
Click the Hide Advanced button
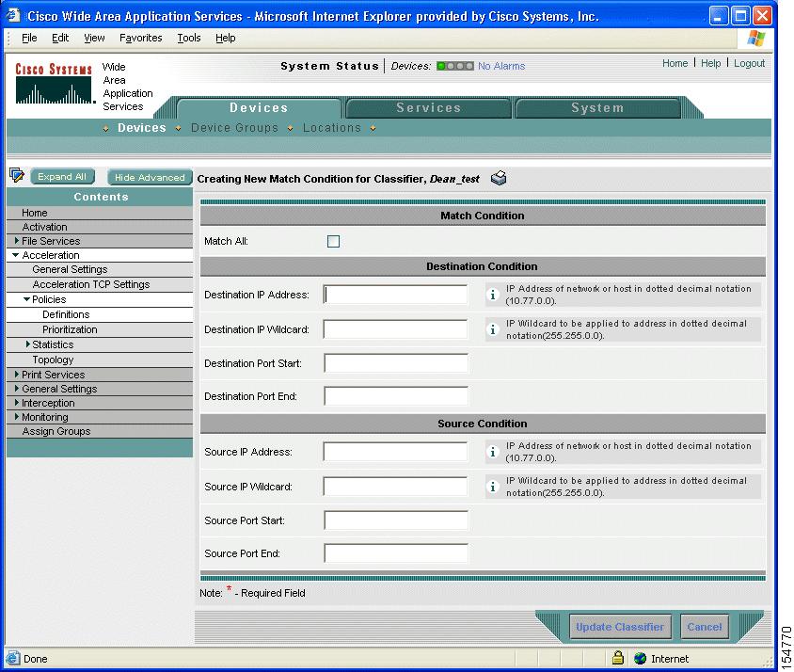[x=150, y=177]
